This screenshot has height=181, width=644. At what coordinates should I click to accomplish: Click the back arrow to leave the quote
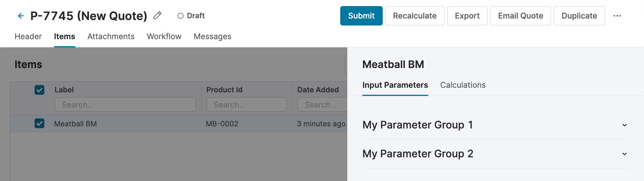click(20, 15)
